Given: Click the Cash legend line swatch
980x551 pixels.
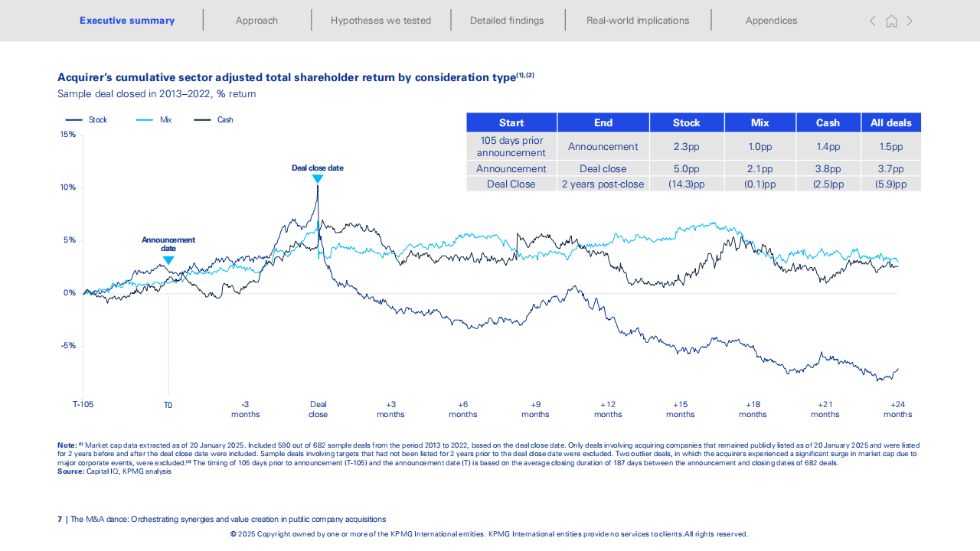Looking at the screenshot, I should coord(202,120).
